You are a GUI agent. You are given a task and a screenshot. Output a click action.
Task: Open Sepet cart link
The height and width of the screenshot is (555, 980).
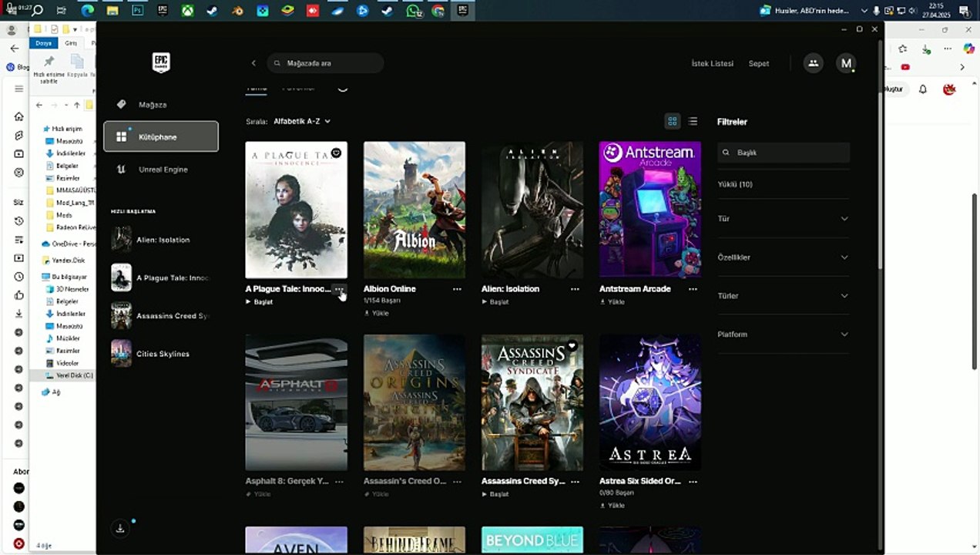coord(759,63)
